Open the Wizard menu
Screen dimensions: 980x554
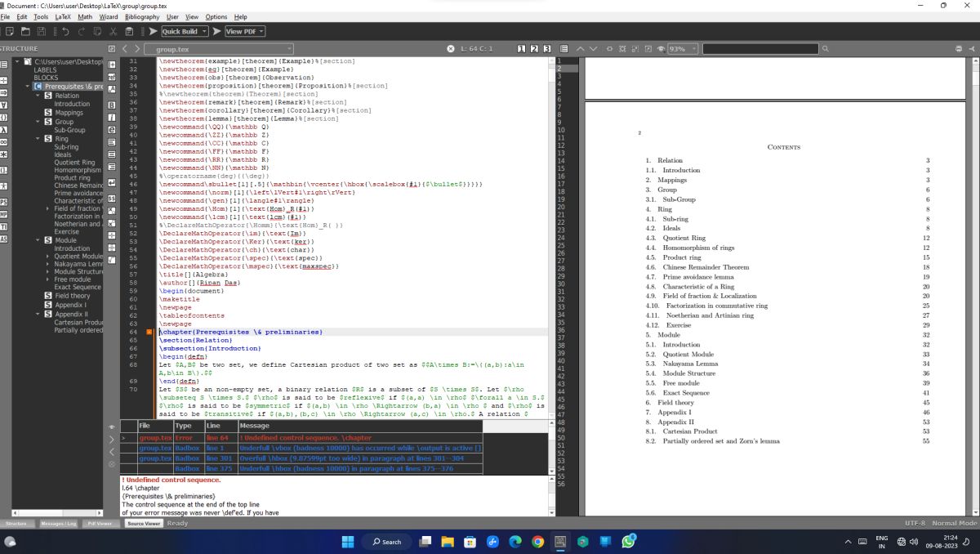tap(109, 16)
